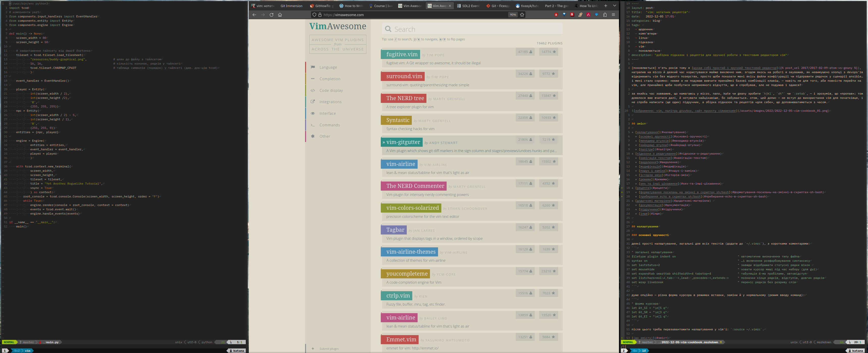Image resolution: width=868 pixels, height=353 pixels.
Task: Open the Commands category
Action: click(x=329, y=125)
